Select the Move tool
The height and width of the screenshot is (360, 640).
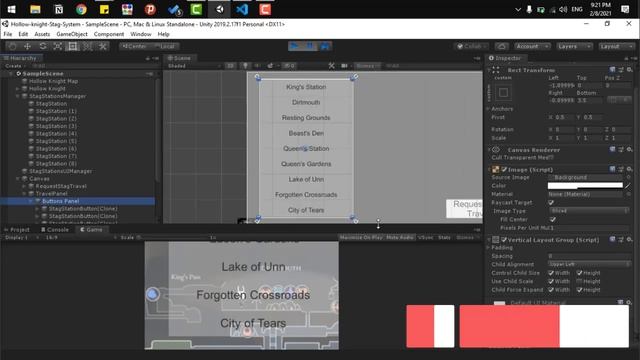27,47
